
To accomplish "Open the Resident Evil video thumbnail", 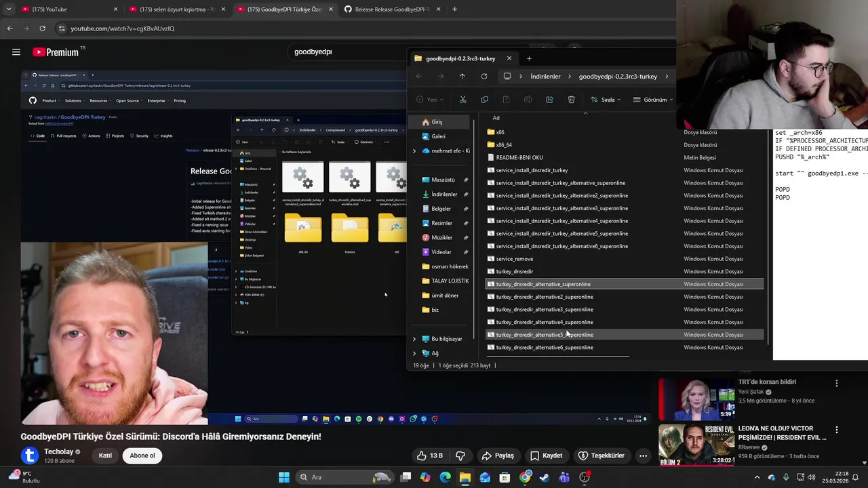I will click(x=696, y=445).
